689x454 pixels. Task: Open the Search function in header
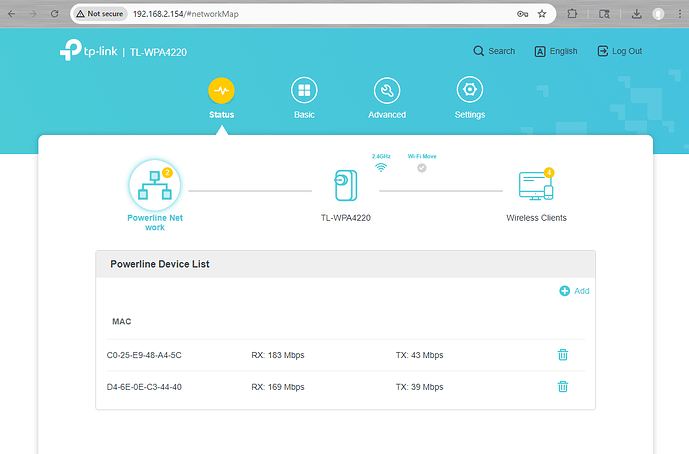pyautogui.click(x=494, y=51)
